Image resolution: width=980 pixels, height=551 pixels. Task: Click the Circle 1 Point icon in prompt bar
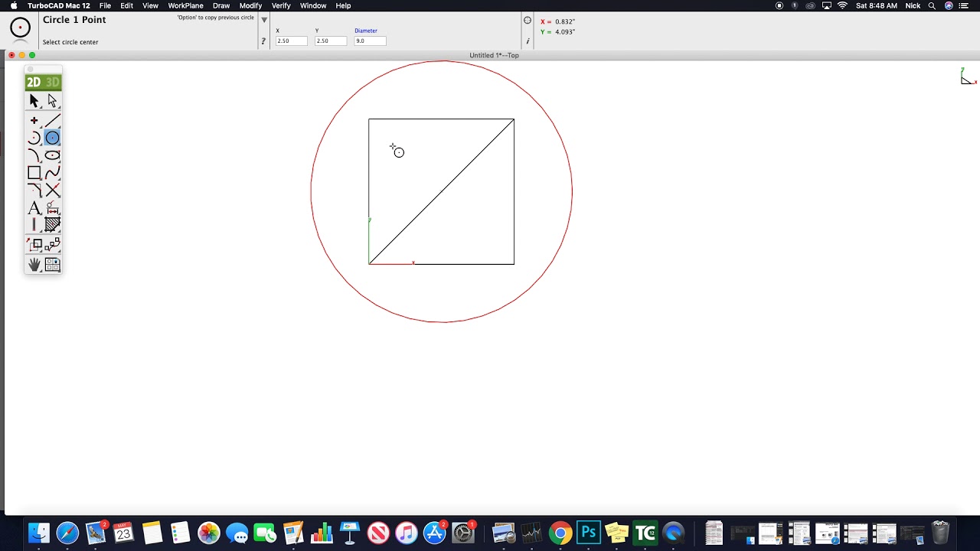pyautogui.click(x=21, y=28)
